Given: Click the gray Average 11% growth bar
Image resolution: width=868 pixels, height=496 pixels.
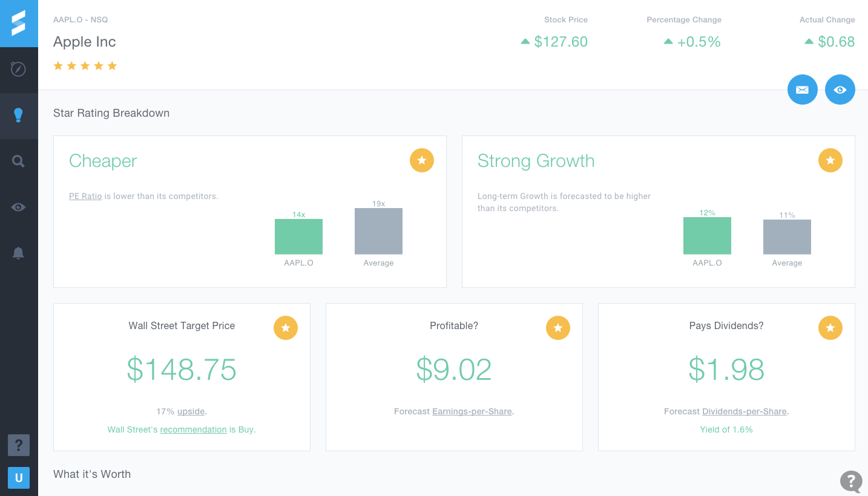Looking at the screenshot, I should pyautogui.click(x=787, y=237).
